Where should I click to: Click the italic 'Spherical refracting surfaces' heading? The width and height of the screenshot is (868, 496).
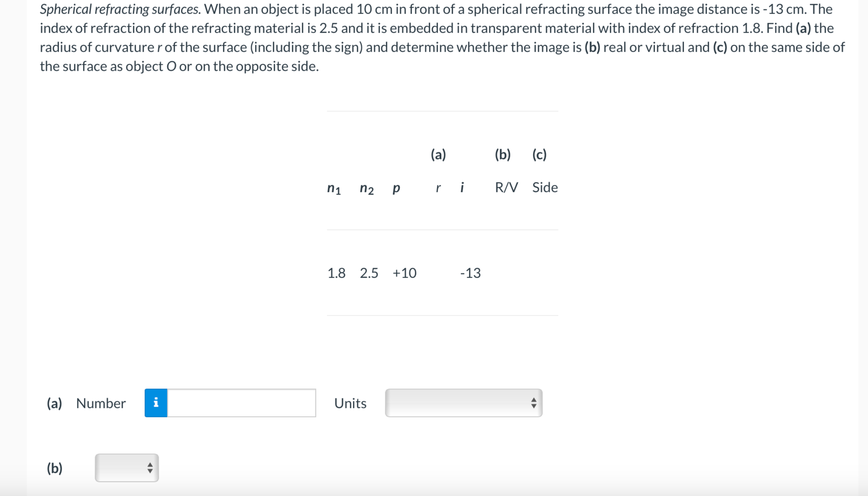120,9
